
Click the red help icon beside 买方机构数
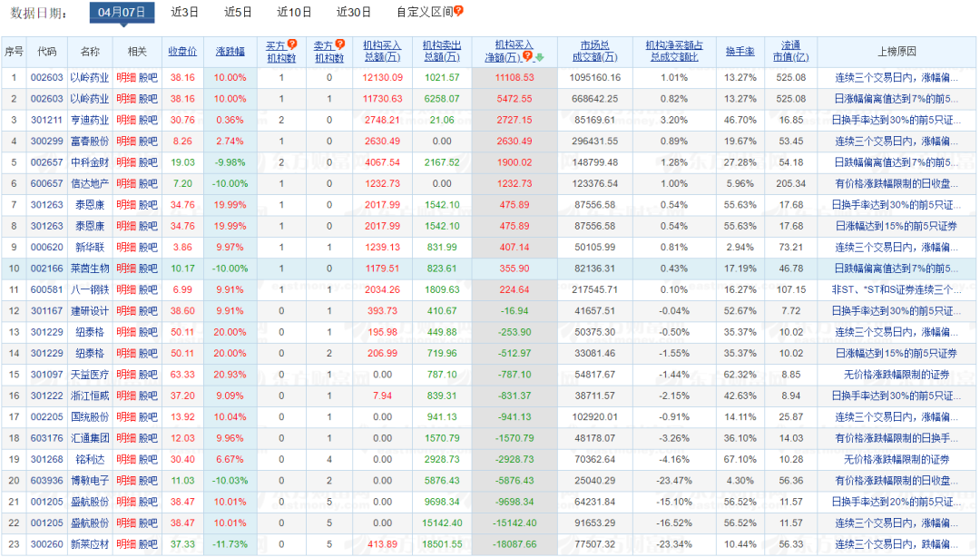pos(291,44)
